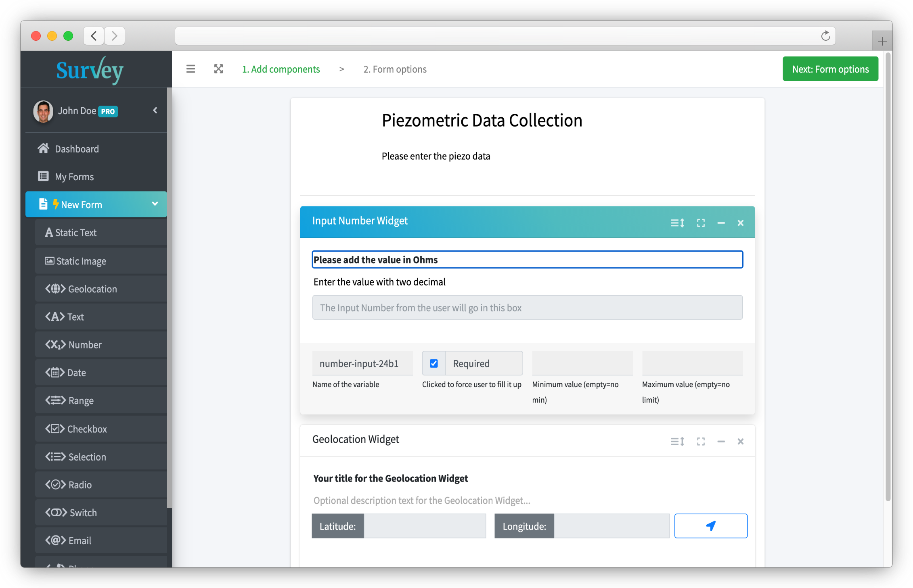Click the reorder icon on Input Number Widget

click(x=677, y=223)
